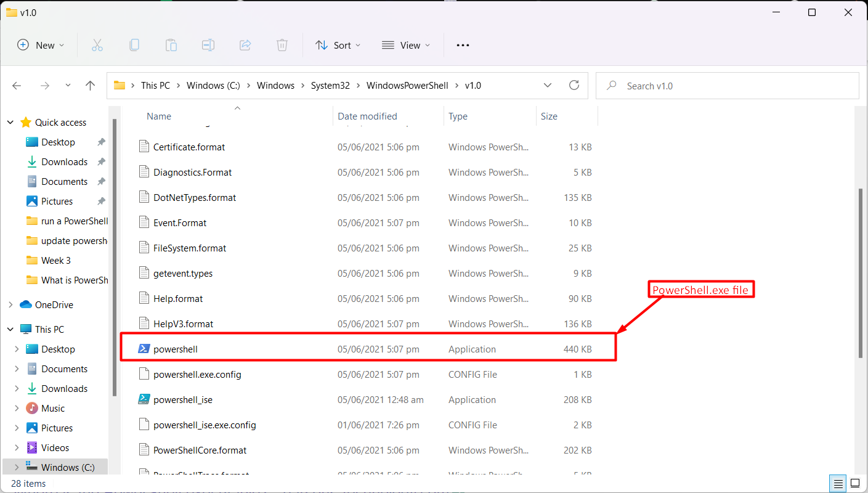The width and height of the screenshot is (868, 493).
Task: Click the Paste clipboard icon
Action: (171, 45)
